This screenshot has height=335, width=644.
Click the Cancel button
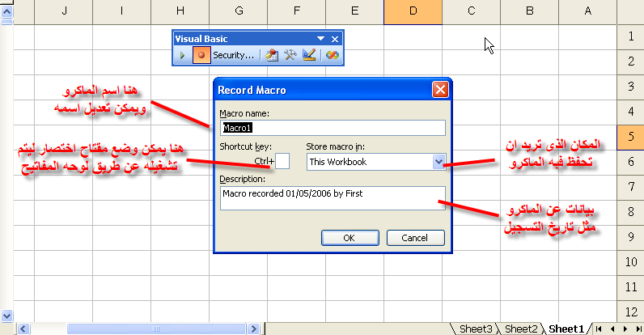coord(415,238)
